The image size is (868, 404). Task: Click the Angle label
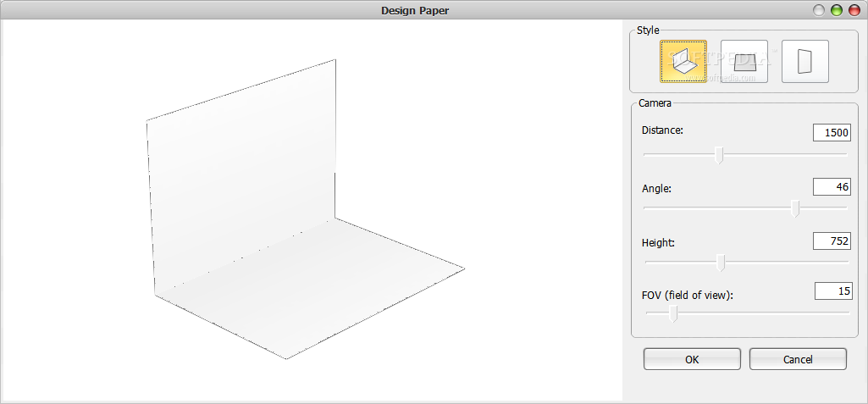coord(656,189)
